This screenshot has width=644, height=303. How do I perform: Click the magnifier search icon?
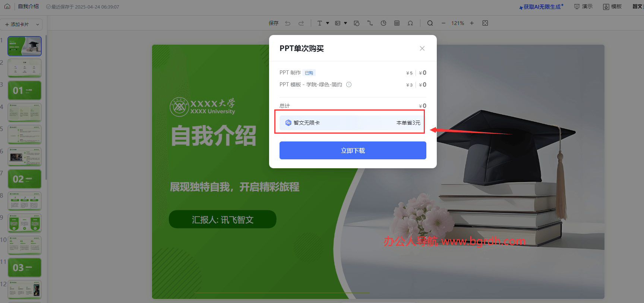pyautogui.click(x=430, y=23)
